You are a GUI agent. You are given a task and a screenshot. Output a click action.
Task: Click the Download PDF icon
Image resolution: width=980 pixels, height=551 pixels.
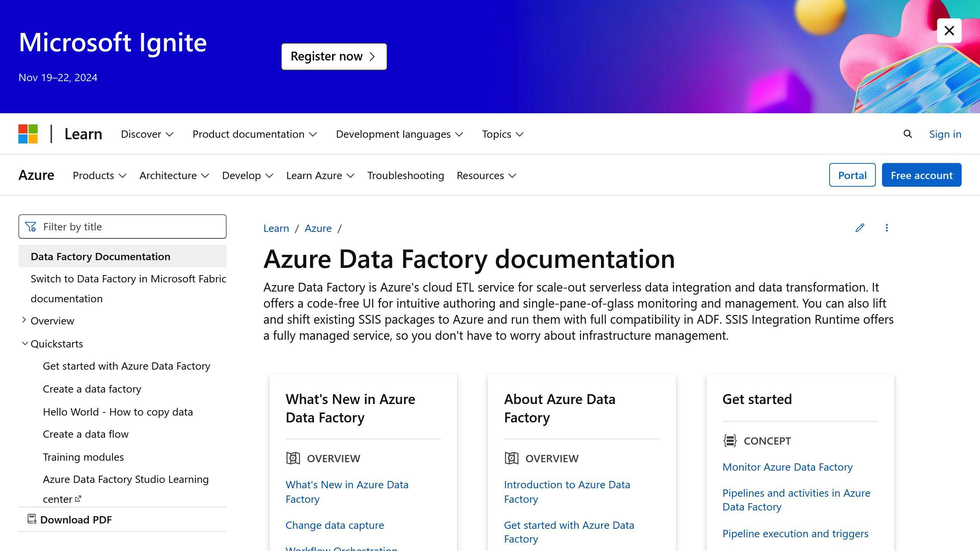(x=32, y=519)
